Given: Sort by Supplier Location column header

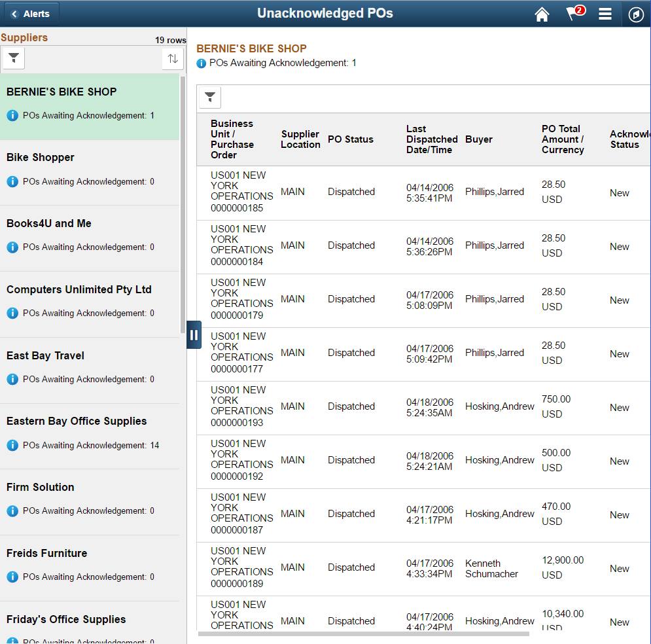Looking at the screenshot, I should (300, 139).
